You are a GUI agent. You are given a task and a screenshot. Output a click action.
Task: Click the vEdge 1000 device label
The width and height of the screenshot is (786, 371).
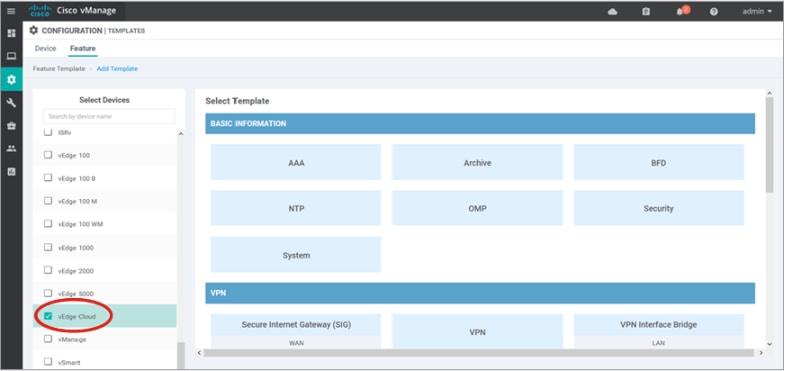(x=75, y=248)
